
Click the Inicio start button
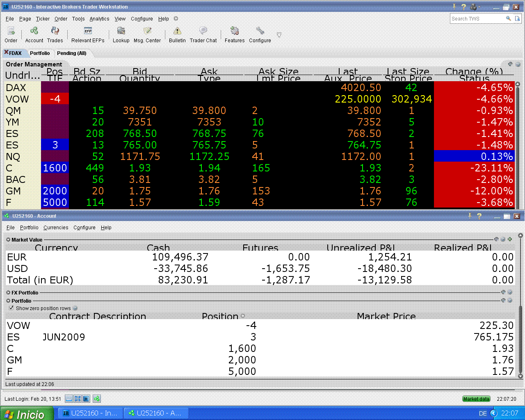pos(27,413)
